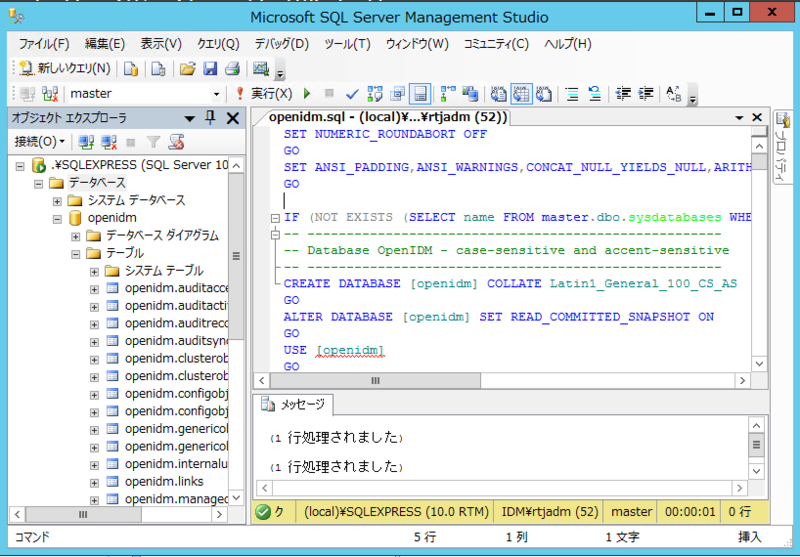Click the Change Connection icon beside the master database box
Screen dimensions: 800x557
tap(50, 94)
